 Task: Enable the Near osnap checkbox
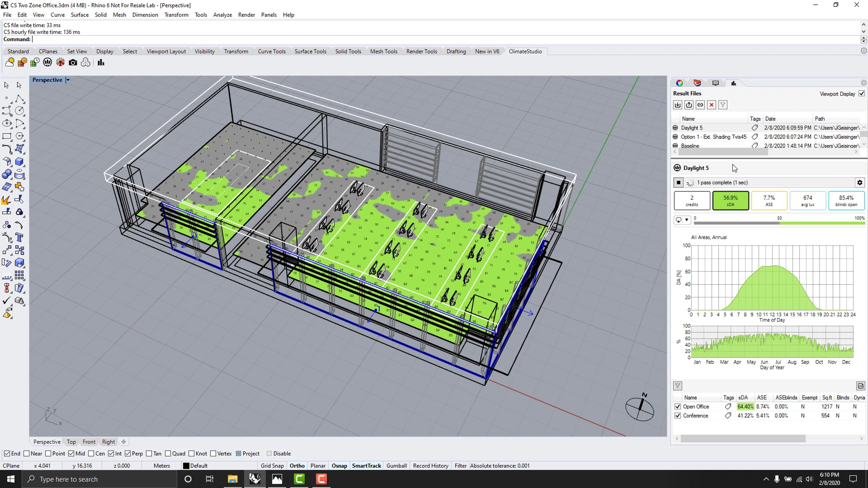point(26,454)
